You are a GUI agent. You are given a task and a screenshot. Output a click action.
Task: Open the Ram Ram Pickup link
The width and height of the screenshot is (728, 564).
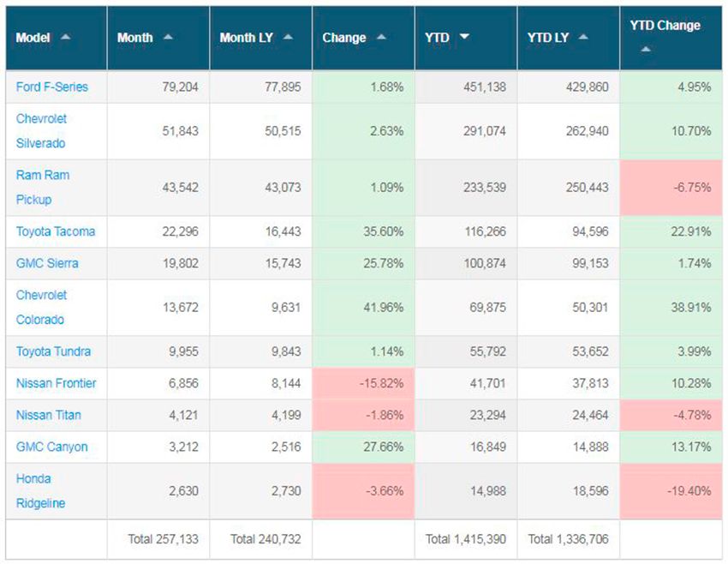point(42,187)
